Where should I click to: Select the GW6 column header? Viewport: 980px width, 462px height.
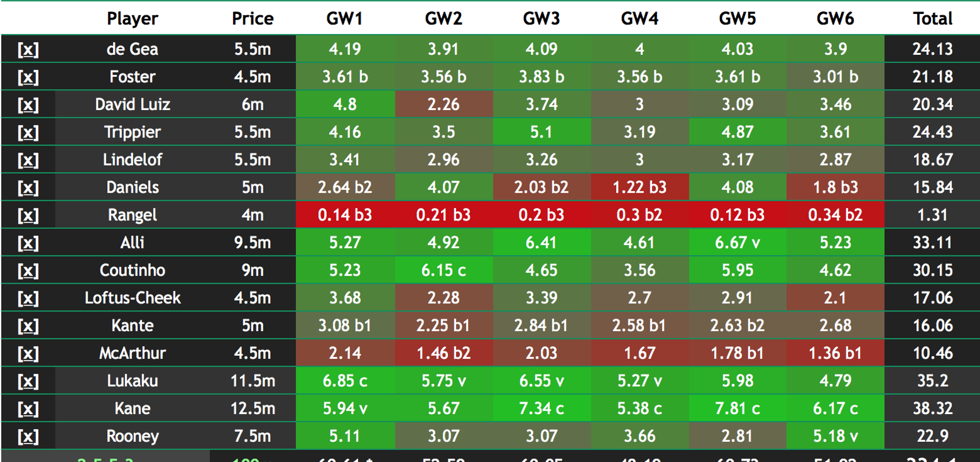(835, 18)
